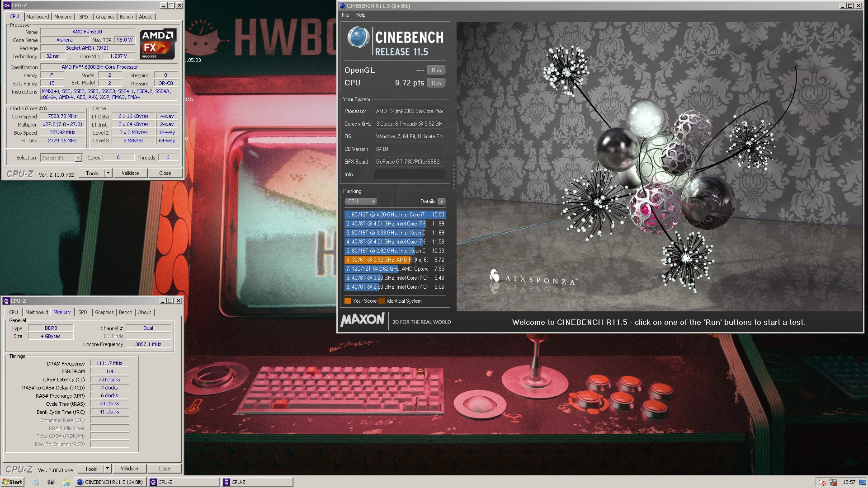Click the CPU-Z title bar icon, top window
Image resolution: width=868 pixels, height=488 pixels.
7,5
